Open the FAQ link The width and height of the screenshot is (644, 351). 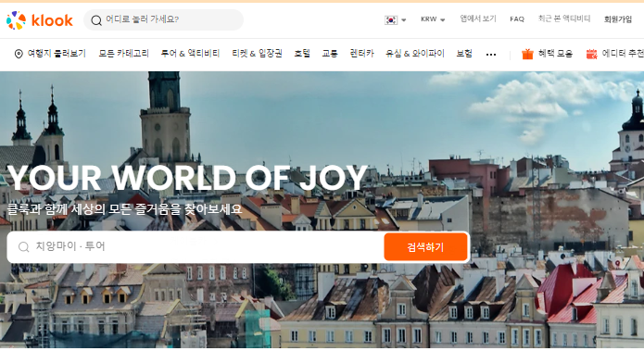pyautogui.click(x=517, y=19)
